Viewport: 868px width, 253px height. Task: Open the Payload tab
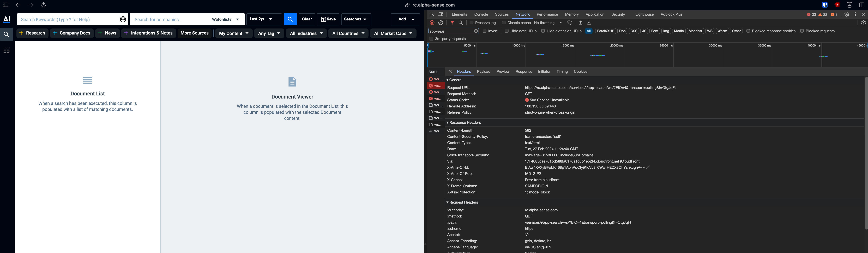[x=484, y=72]
